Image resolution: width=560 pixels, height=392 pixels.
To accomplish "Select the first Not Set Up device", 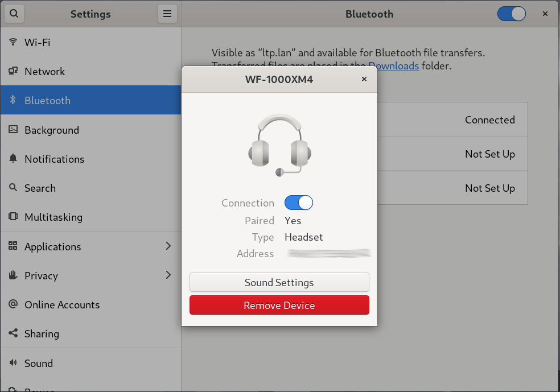I will [x=452, y=154].
